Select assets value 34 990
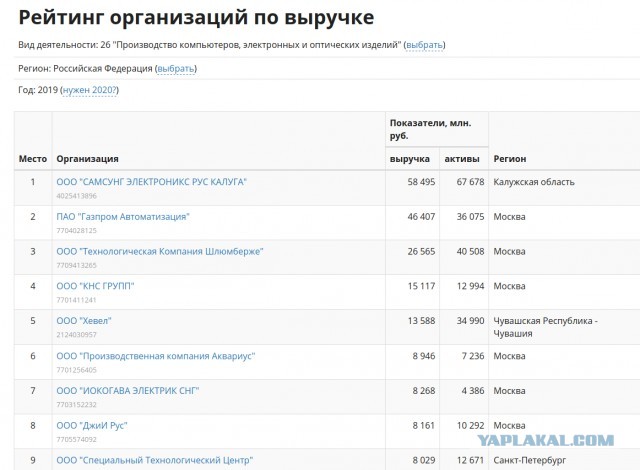 coord(470,321)
